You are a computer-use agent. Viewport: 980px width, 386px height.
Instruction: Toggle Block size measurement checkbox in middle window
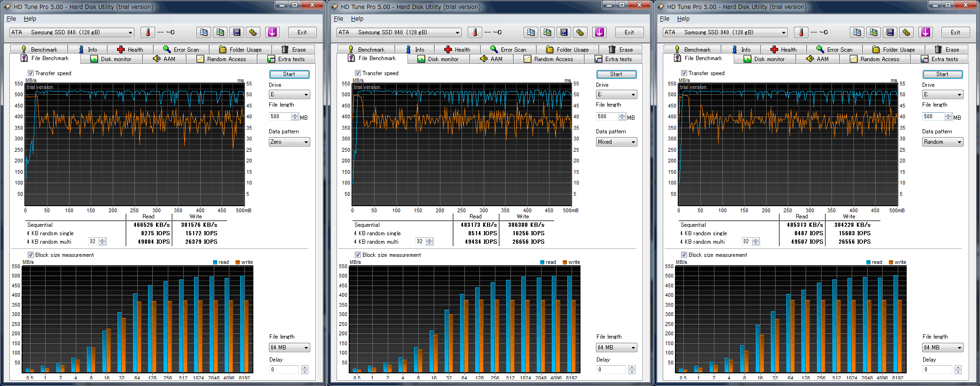tap(358, 255)
